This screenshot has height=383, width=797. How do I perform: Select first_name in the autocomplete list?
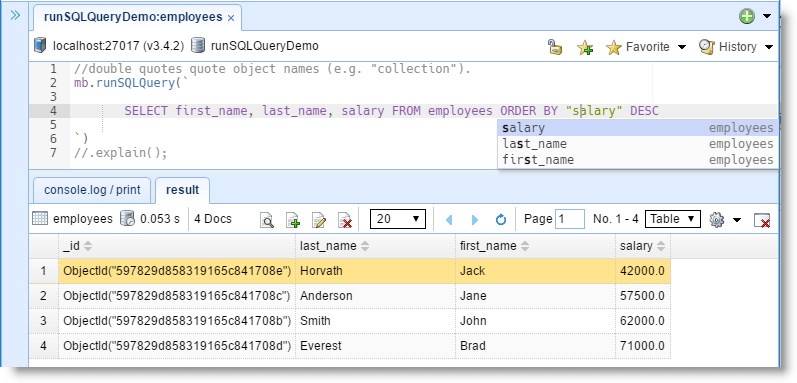tap(637, 160)
